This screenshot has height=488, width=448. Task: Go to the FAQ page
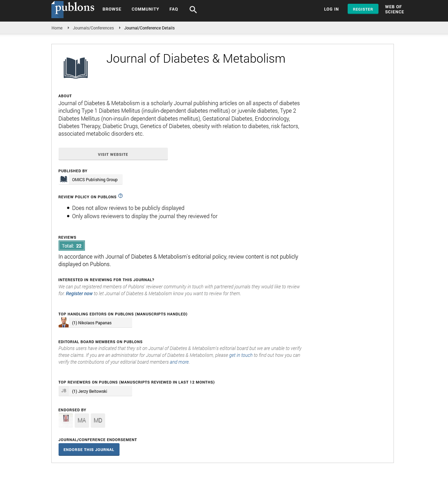pyautogui.click(x=174, y=9)
